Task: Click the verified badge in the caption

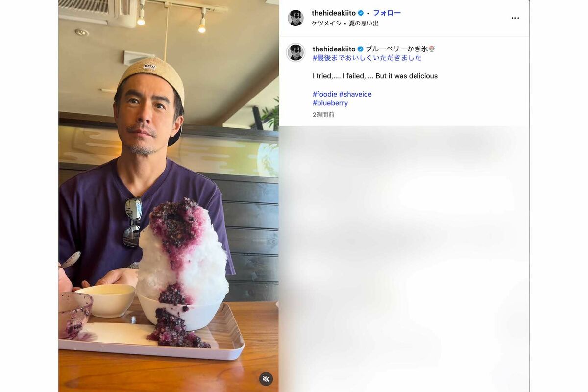Action: coord(361,49)
